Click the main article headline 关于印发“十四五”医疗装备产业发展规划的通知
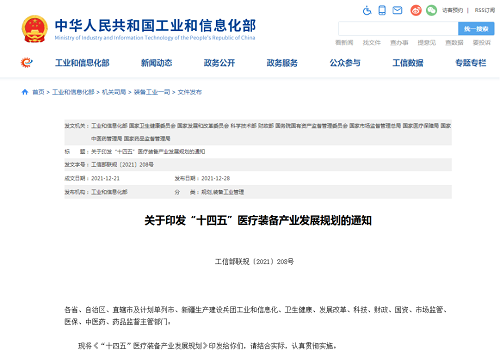Viewport: 500px width, 362px height. click(x=258, y=221)
